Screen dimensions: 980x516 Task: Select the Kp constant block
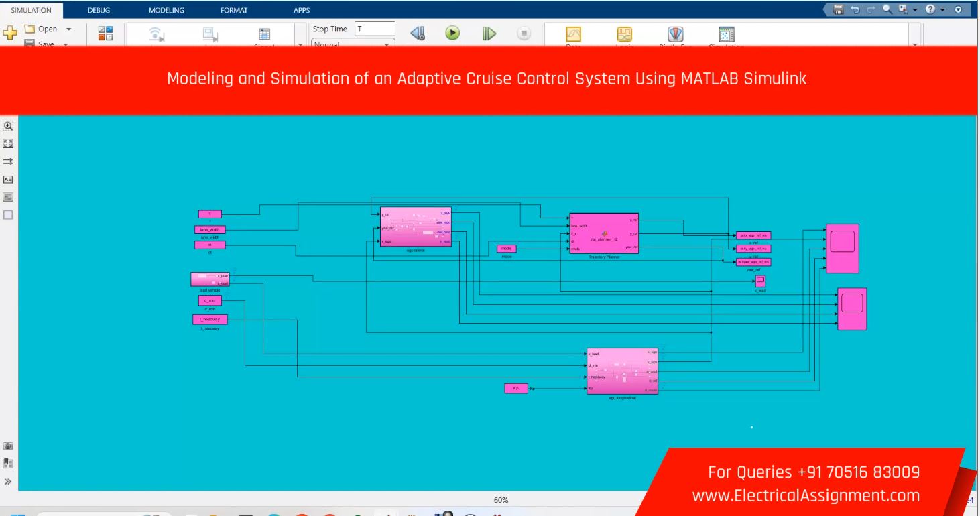[516, 388]
